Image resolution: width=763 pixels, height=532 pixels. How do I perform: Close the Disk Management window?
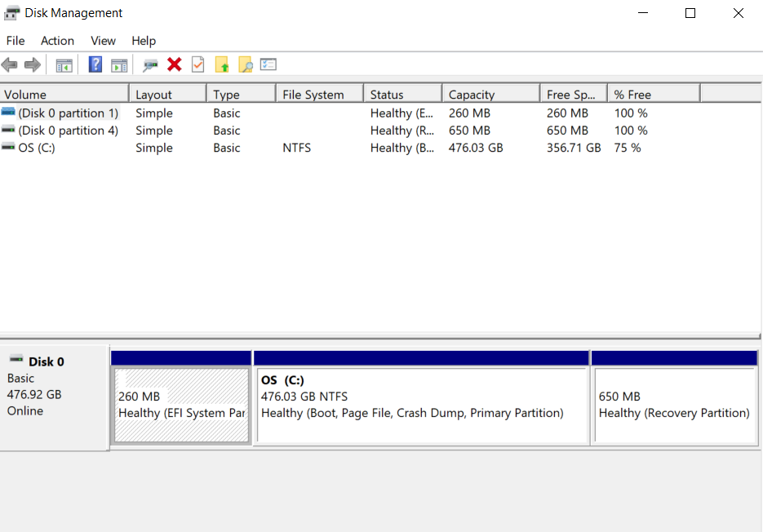coord(739,13)
